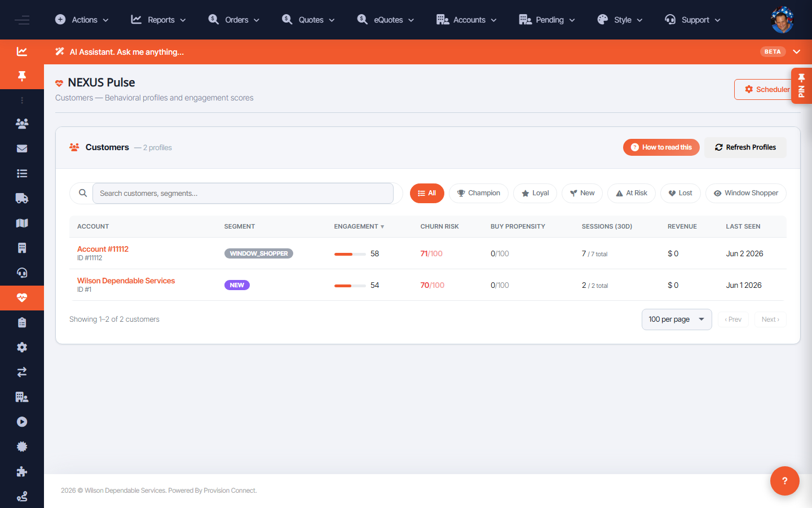Click the WINDOW_SHOPPER segment badge
812x508 pixels.
tap(259, 253)
